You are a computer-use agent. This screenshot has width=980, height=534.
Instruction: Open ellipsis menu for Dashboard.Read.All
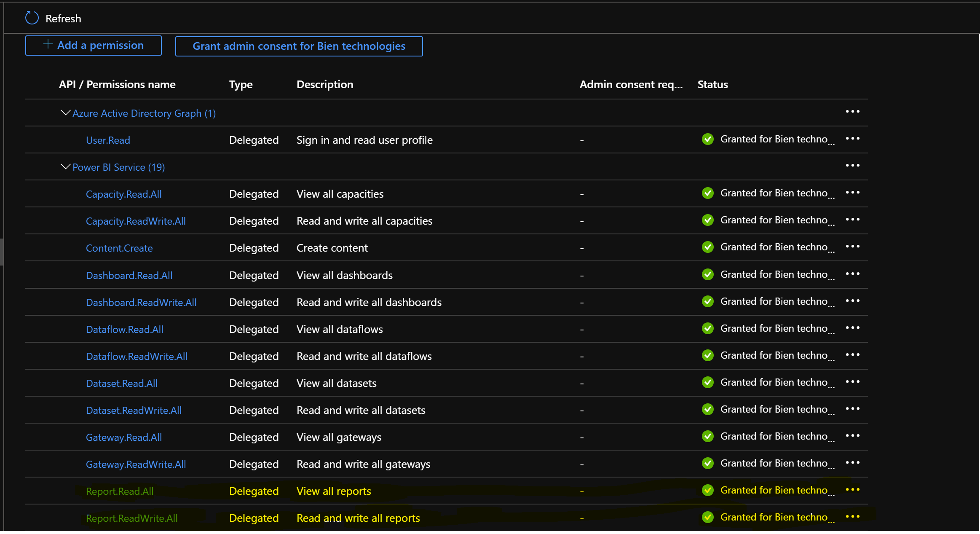[853, 274]
